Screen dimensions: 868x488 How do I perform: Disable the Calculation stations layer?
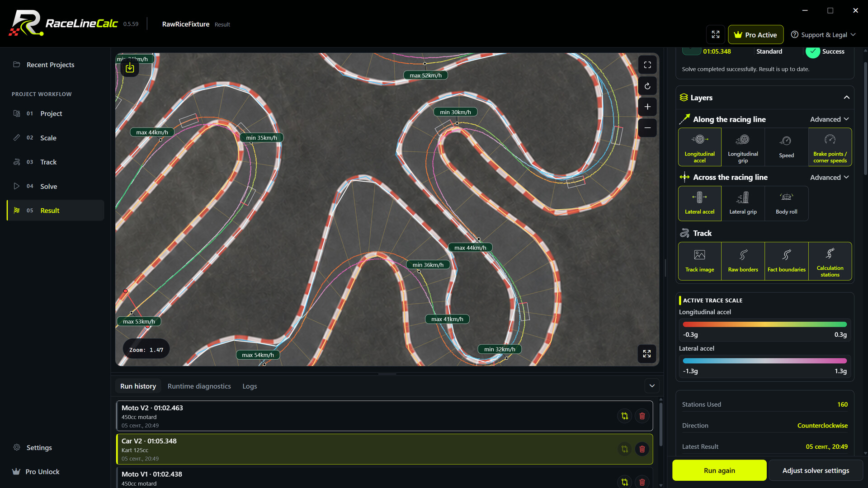[x=830, y=261]
